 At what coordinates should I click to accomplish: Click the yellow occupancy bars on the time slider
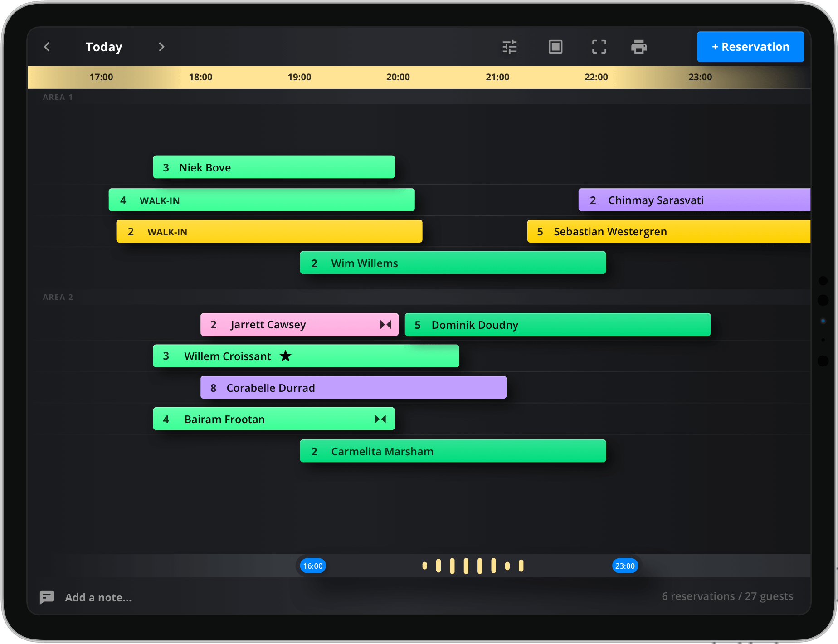(473, 566)
